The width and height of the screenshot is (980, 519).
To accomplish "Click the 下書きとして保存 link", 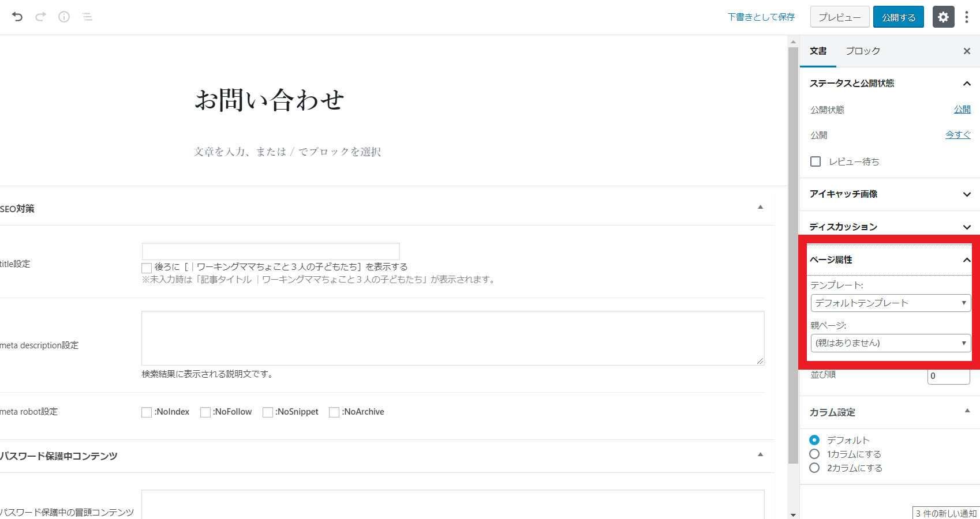I will (761, 17).
